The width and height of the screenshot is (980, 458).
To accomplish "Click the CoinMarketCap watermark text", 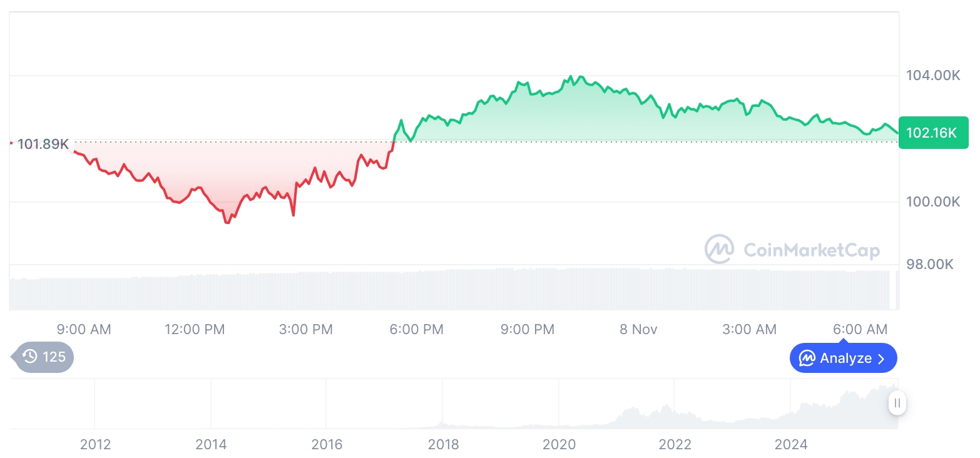I will tap(812, 250).
